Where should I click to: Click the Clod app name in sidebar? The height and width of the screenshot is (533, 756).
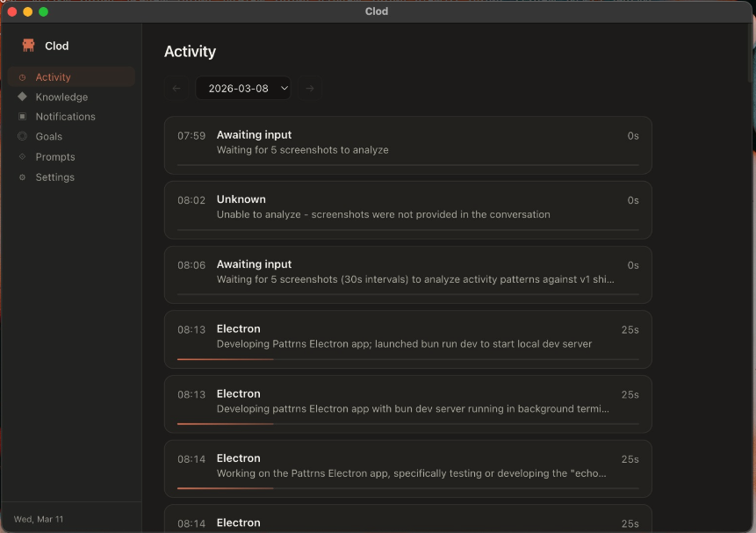click(57, 46)
